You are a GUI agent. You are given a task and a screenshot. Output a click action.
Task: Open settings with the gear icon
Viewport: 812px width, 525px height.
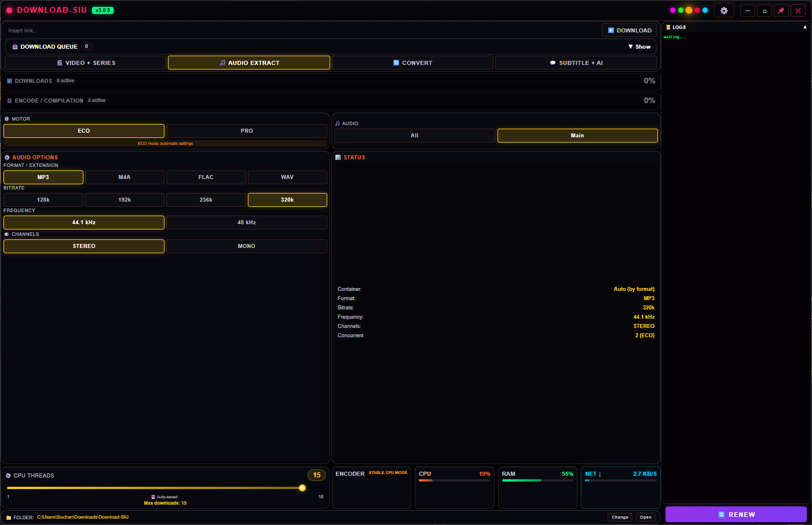[x=724, y=10]
